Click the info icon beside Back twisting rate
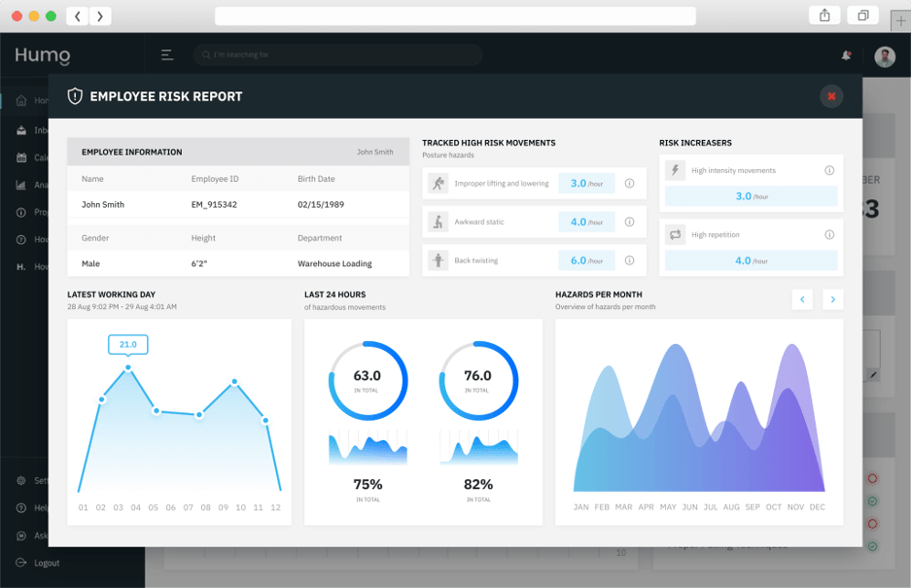Screen dimensions: 911x588 tap(627, 259)
